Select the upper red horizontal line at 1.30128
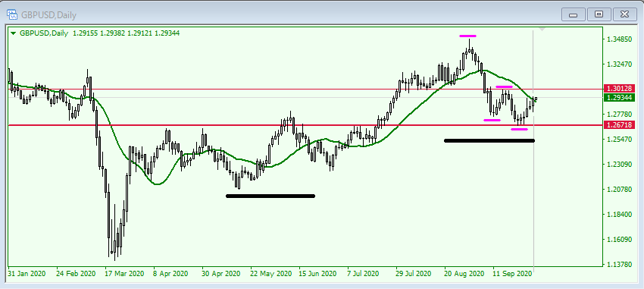The width and height of the screenshot is (644, 289). 305,89
